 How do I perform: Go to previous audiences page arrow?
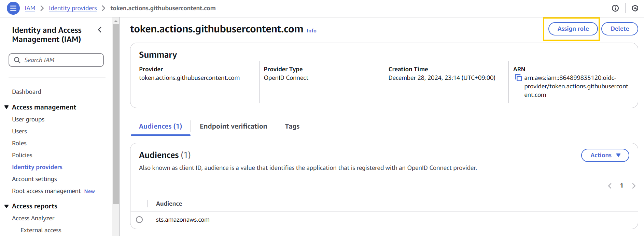pyautogui.click(x=610, y=186)
